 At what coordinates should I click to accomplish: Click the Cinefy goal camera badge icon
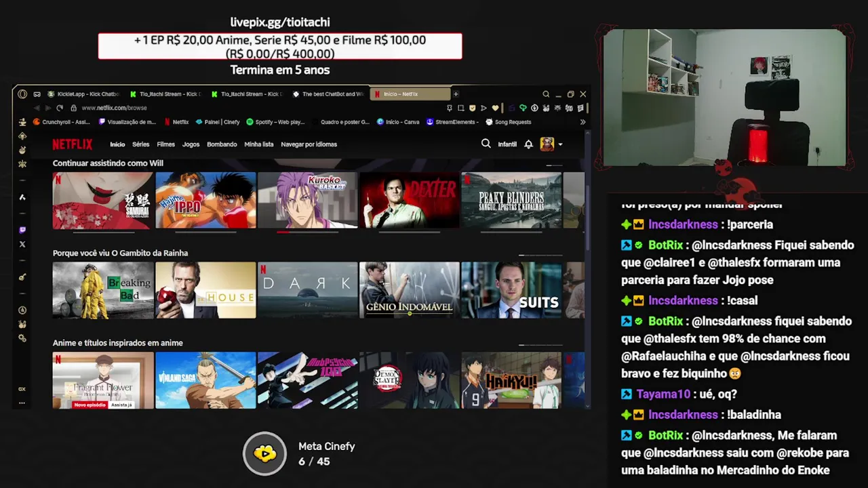pyautogui.click(x=265, y=453)
